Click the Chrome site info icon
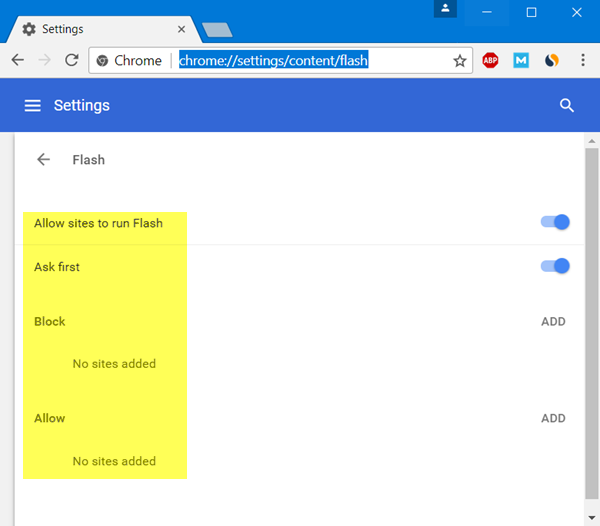600x526 pixels. click(x=102, y=60)
